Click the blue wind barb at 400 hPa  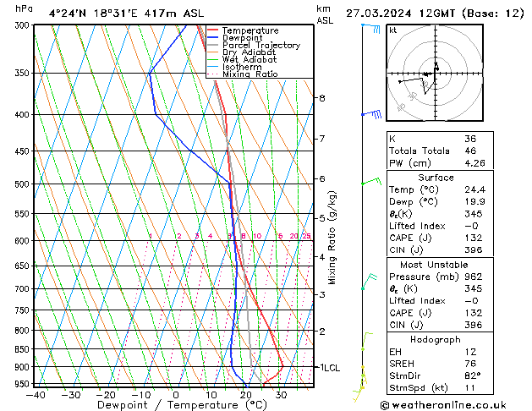coord(371,114)
